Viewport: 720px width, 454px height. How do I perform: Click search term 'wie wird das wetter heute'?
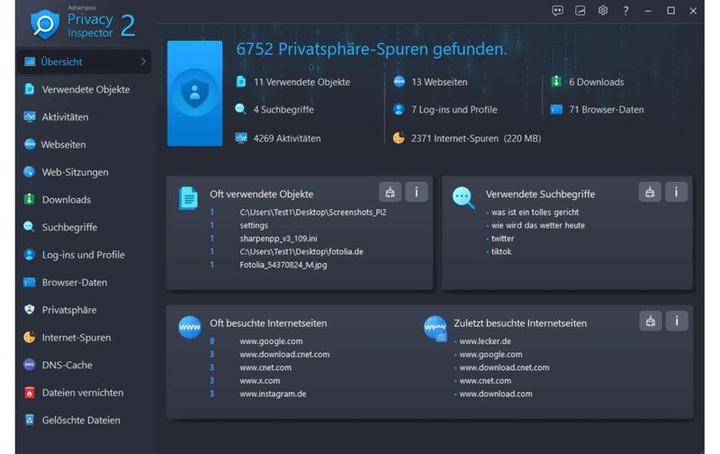point(538,225)
